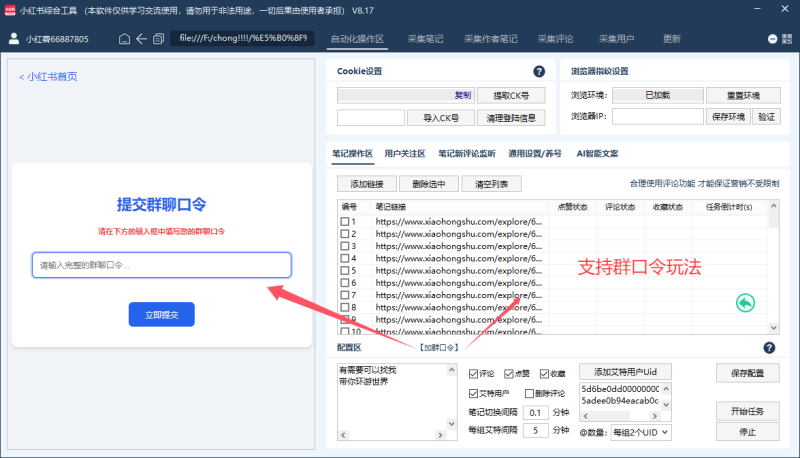Click the user avatar icon
The image size is (800, 458).
pyautogui.click(x=14, y=39)
